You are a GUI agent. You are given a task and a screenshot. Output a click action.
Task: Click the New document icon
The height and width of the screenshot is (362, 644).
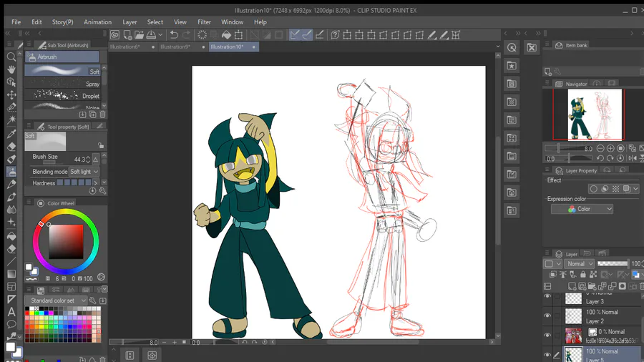[127, 35]
